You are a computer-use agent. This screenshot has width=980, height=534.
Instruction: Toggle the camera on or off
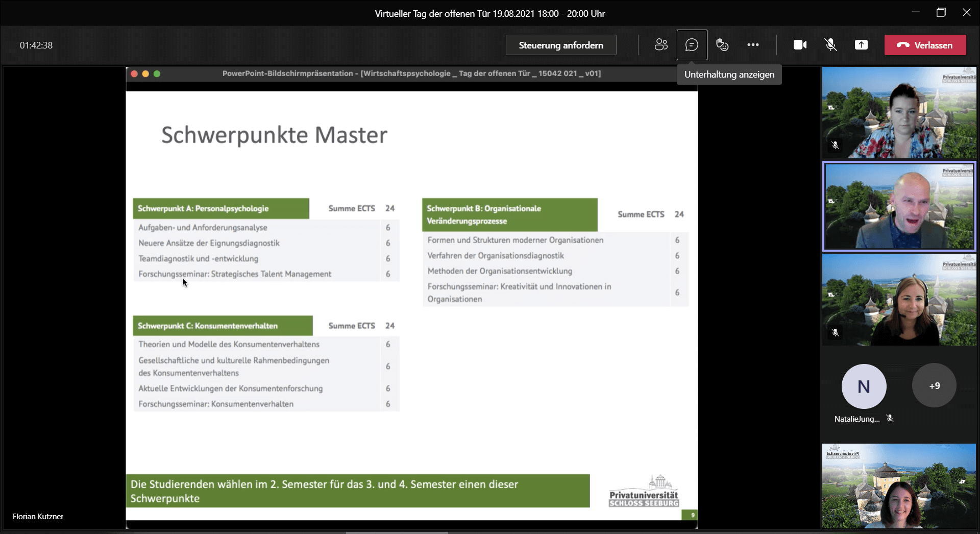800,45
